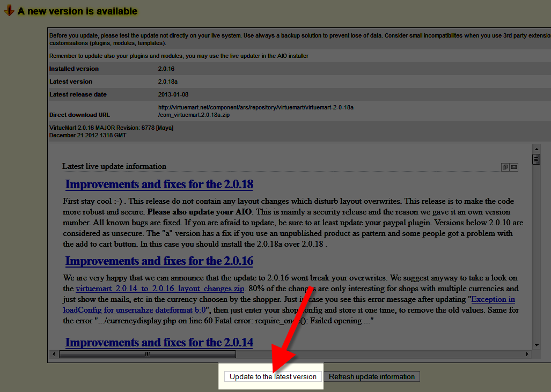
Task: Click vertical scrollbar up arrow
Action: pyautogui.click(x=536, y=149)
